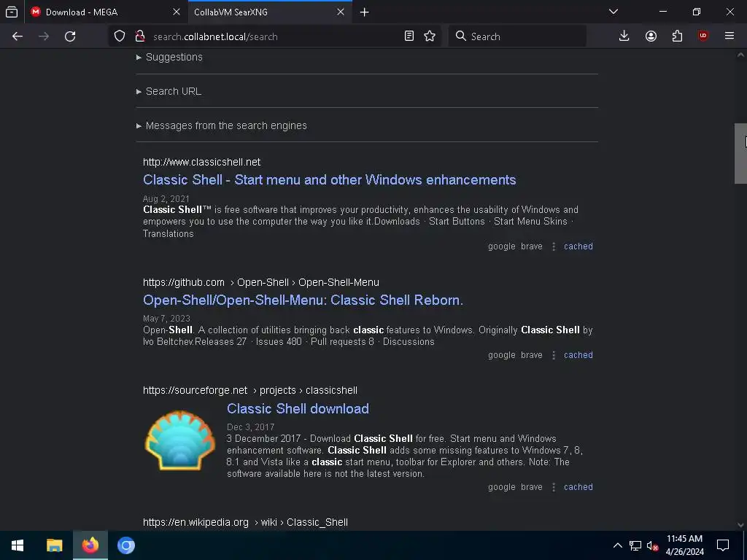Show tracking protection shield info

(120, 36)
